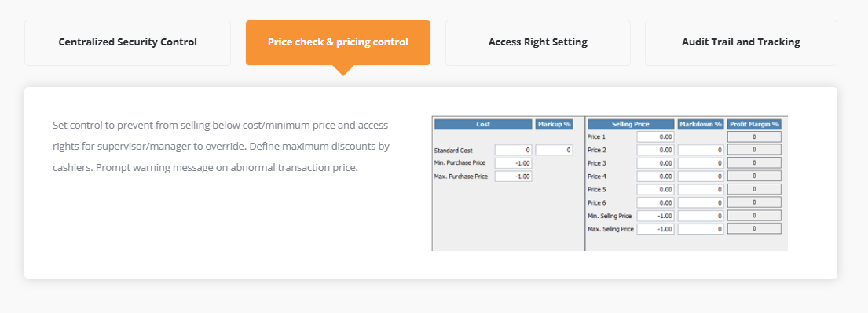Click the Markup % field beside Standard Cost
Image resolution: width=868 pixels, height=313 pixels.
click(x=554, y=150)
